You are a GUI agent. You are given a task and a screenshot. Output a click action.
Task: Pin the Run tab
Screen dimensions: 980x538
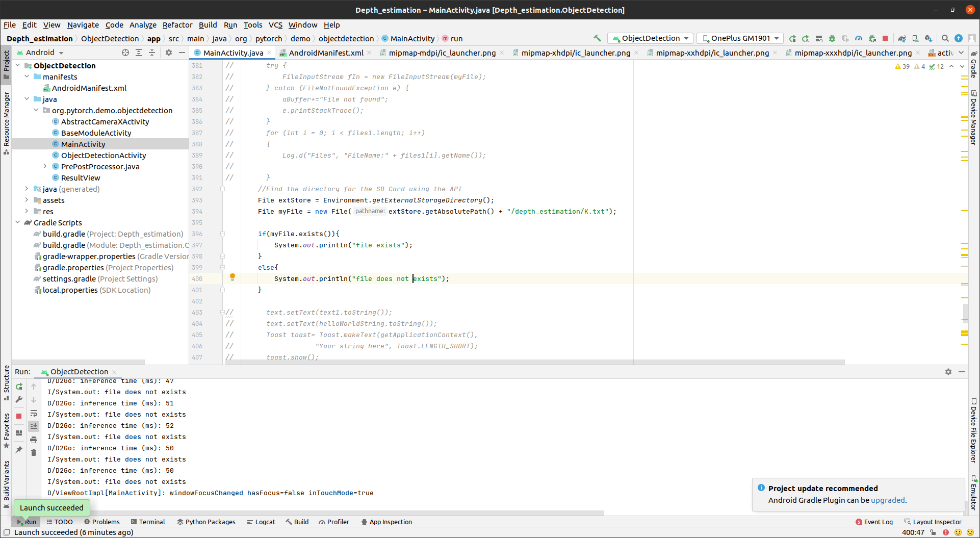19,449
